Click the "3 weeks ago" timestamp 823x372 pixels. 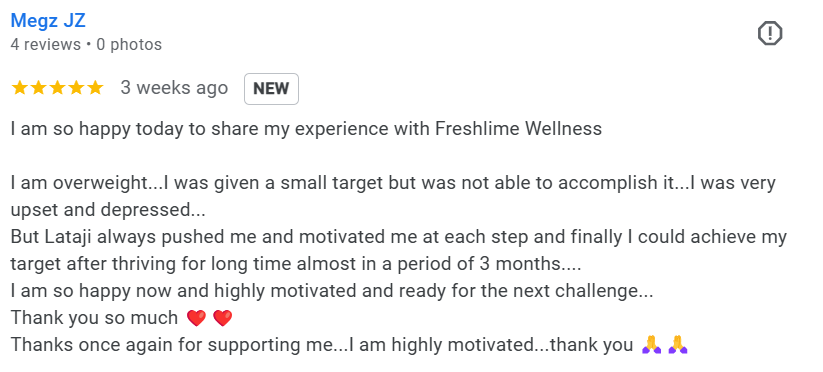tap(174, 88)
